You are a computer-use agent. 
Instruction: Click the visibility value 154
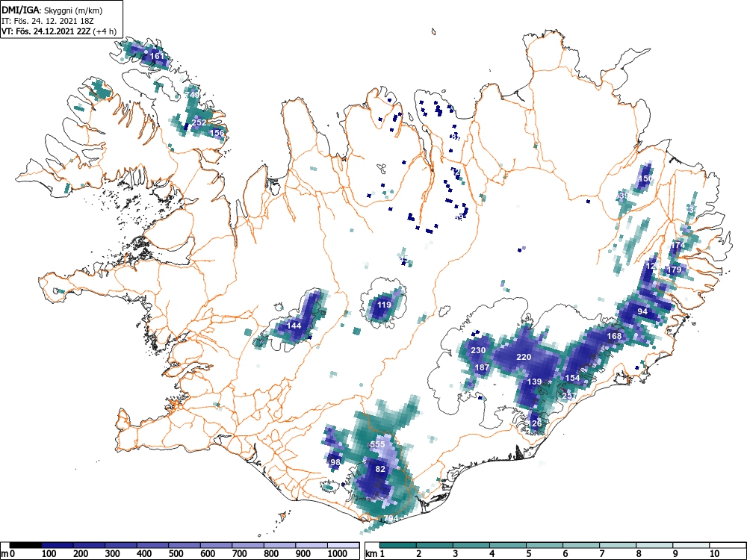click(x=573, y=378)
